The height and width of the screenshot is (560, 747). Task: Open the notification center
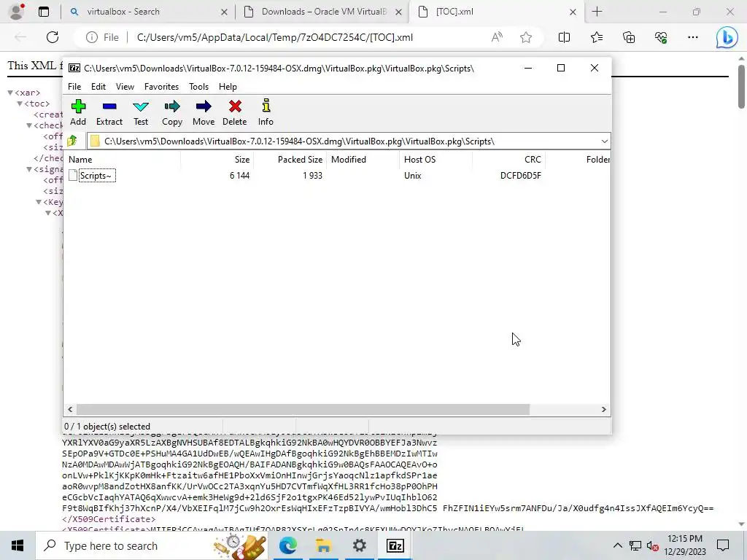(x=723, y=545)
